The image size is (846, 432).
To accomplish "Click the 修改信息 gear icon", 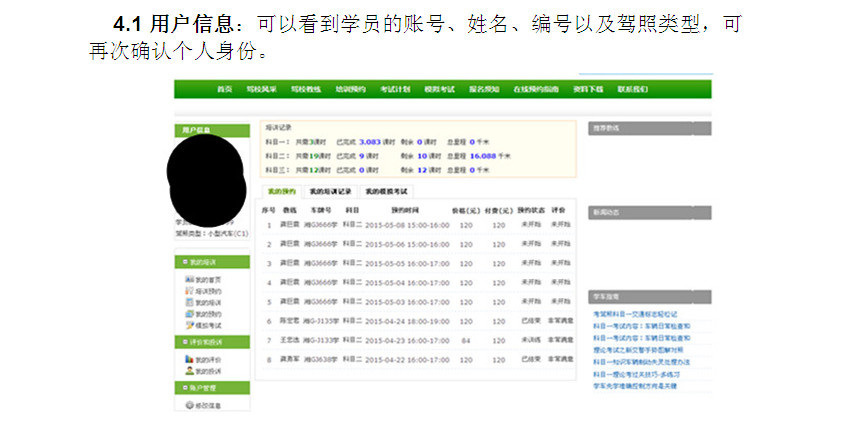I will point(189,405).
